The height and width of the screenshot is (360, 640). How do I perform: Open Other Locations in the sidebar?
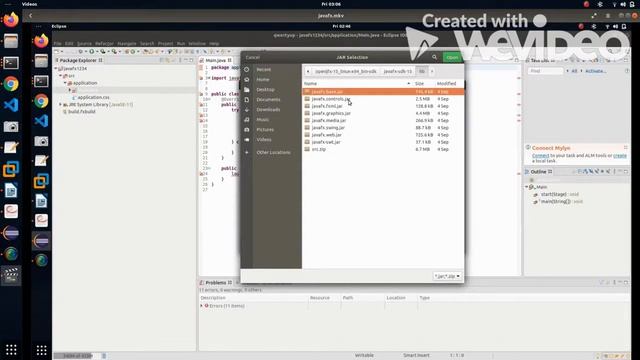[x=273, y=152]
